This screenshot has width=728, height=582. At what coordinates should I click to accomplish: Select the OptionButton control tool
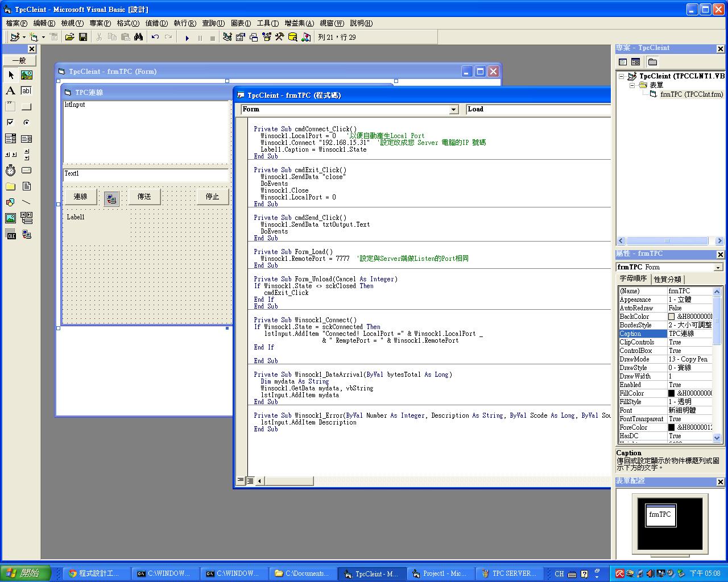point(27,123)
